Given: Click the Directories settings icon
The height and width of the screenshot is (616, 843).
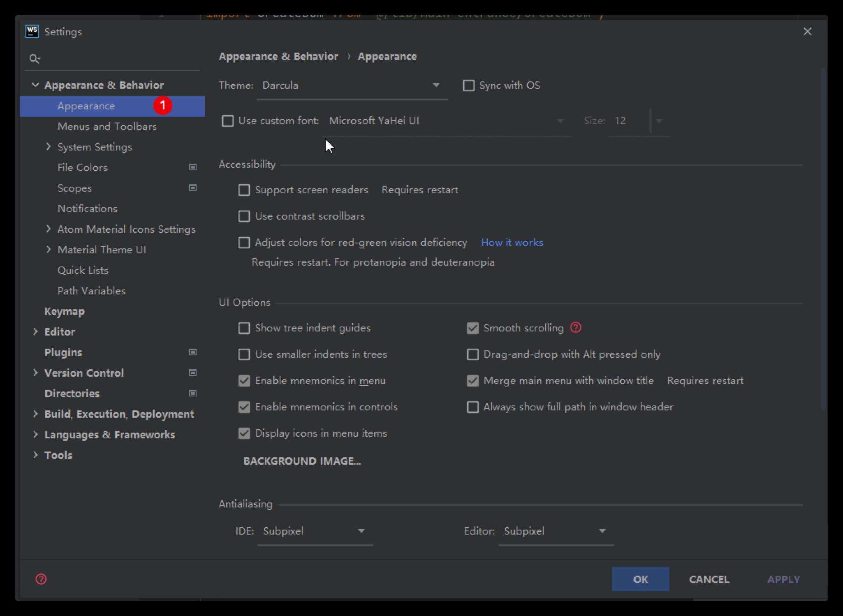Looking at the screenshot, I should point(192,393).
